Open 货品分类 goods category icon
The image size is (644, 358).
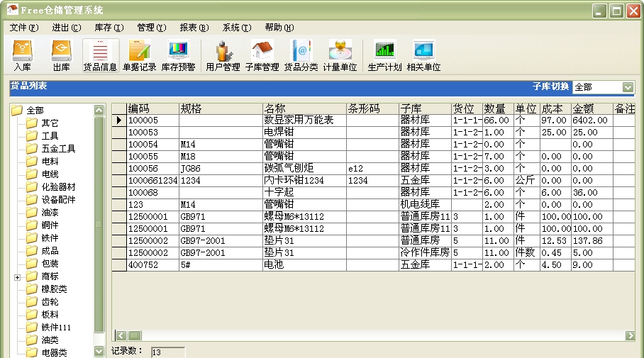(301, 55)
